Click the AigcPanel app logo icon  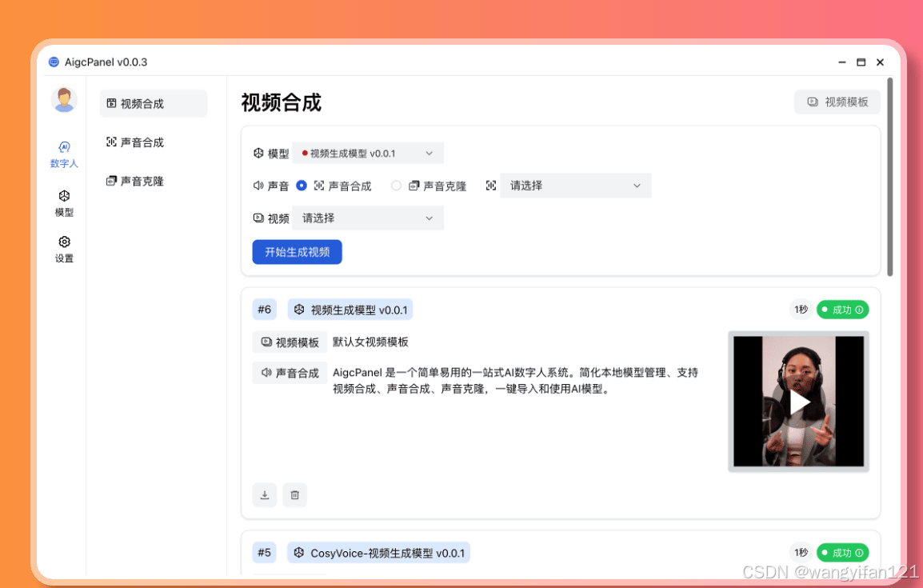[54, 62]
